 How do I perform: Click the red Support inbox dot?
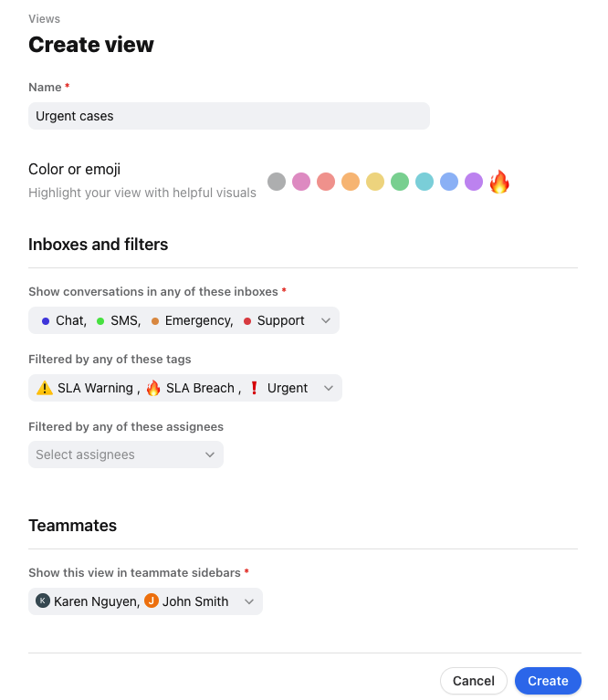click(x=247, y=321)
